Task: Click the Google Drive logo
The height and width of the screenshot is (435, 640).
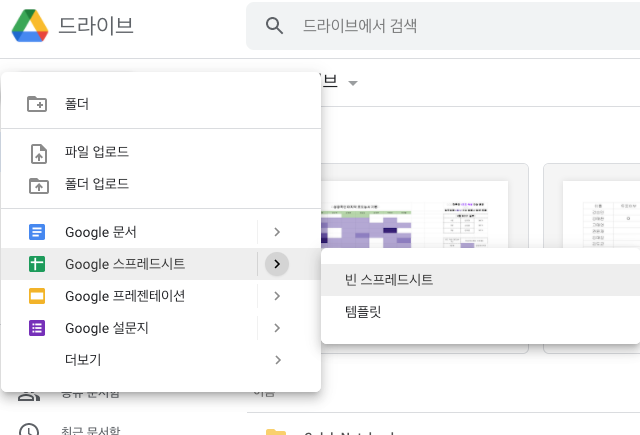Action: pyautogui.click(x=30, y=26)
